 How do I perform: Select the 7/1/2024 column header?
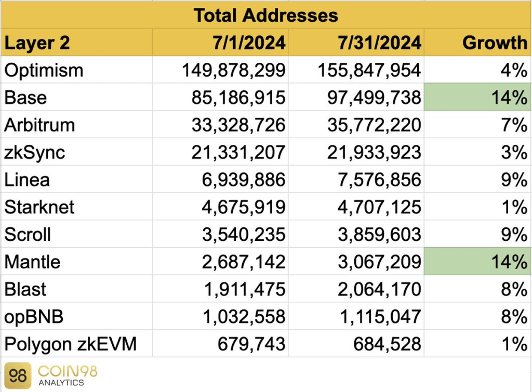pos(249,43)
